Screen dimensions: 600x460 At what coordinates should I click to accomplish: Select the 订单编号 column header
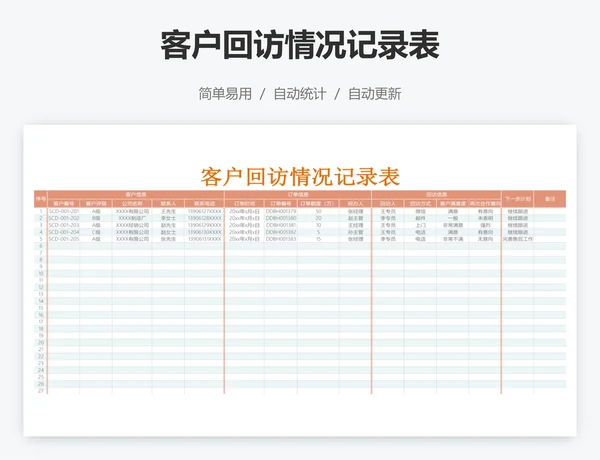(x=281, y=204)
